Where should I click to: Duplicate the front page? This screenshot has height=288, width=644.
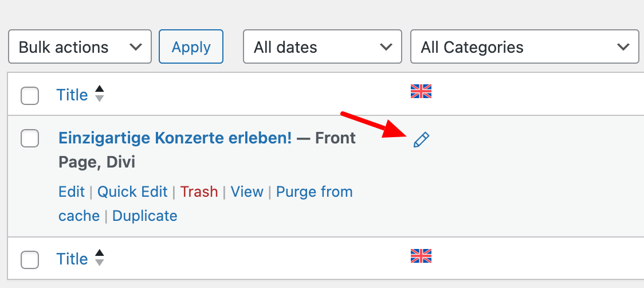tap(144, 216)
